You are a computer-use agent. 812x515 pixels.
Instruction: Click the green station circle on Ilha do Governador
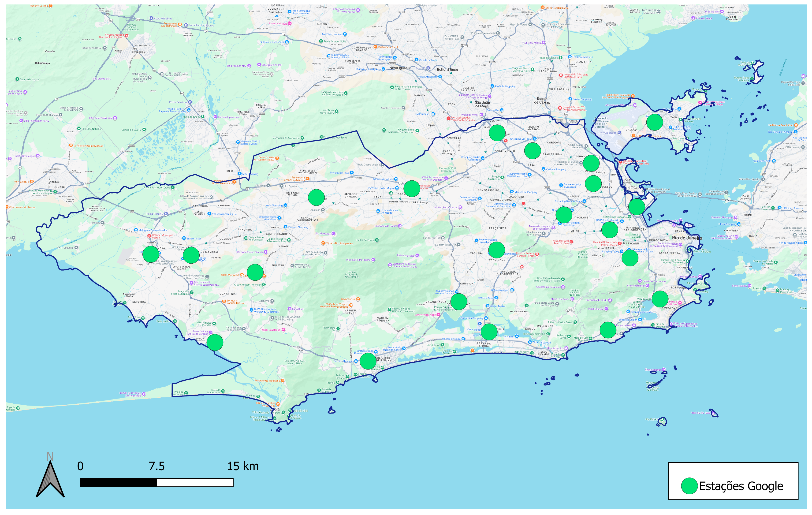click(x=655, y=122)
